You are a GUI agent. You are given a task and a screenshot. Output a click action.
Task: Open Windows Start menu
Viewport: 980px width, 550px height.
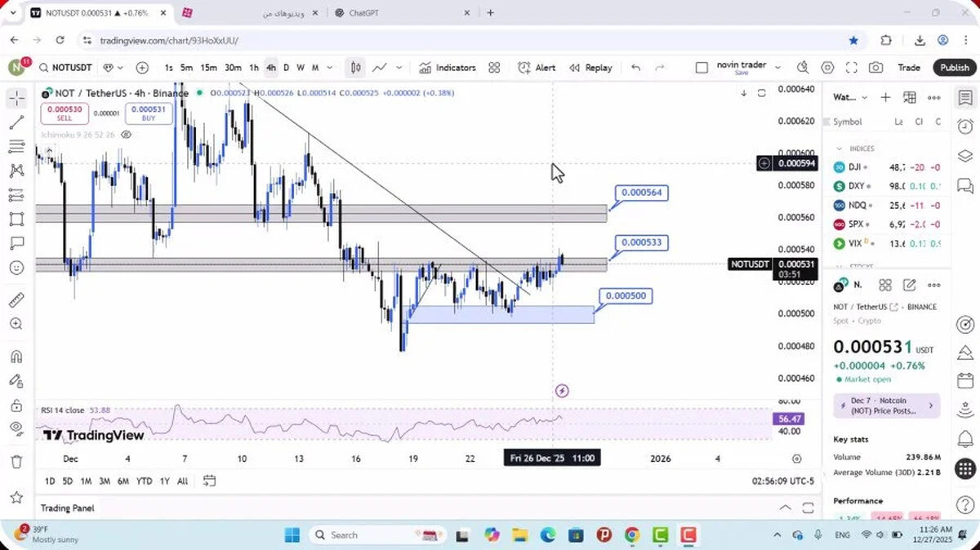(x=292, y=535)
